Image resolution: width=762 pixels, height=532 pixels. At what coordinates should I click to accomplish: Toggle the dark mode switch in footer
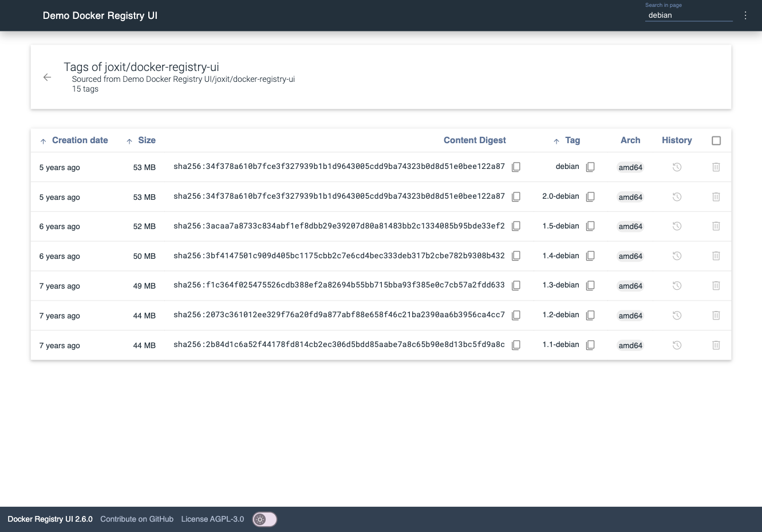[x=264, y=519]
